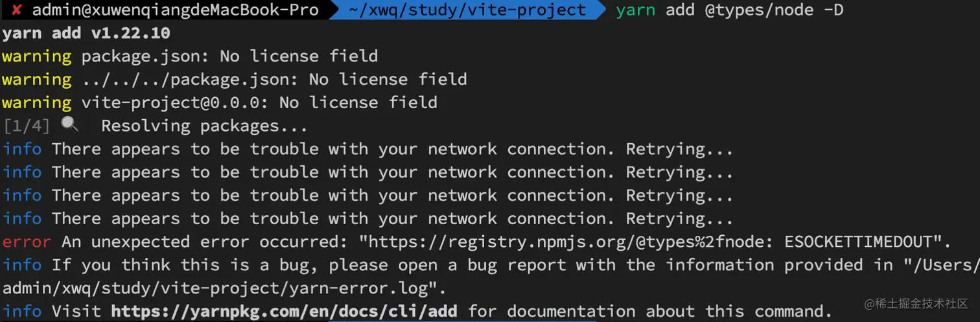Open the yarnpkg.com docs link

pyautogui.click(x=284, y=311)
